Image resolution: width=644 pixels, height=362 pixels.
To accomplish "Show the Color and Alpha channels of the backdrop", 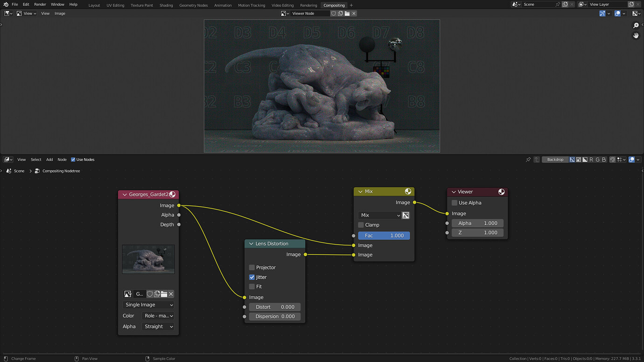I will 572,160.
